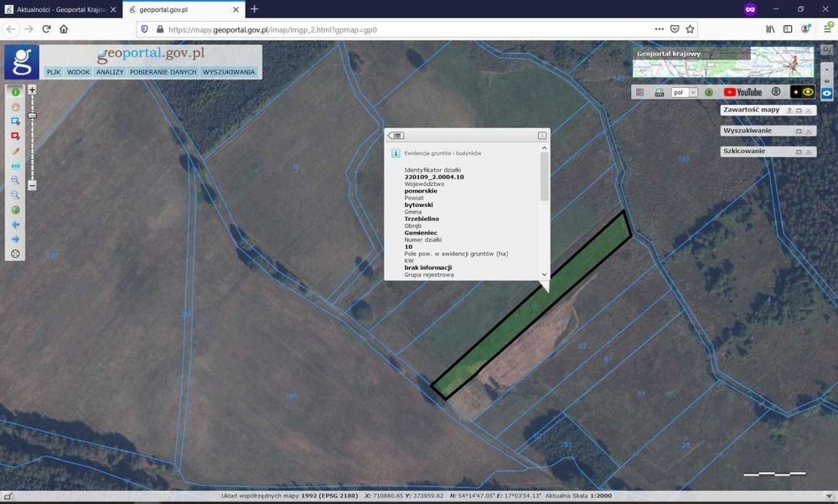Toggle the blue eye visibility button

tap(827, 93)
